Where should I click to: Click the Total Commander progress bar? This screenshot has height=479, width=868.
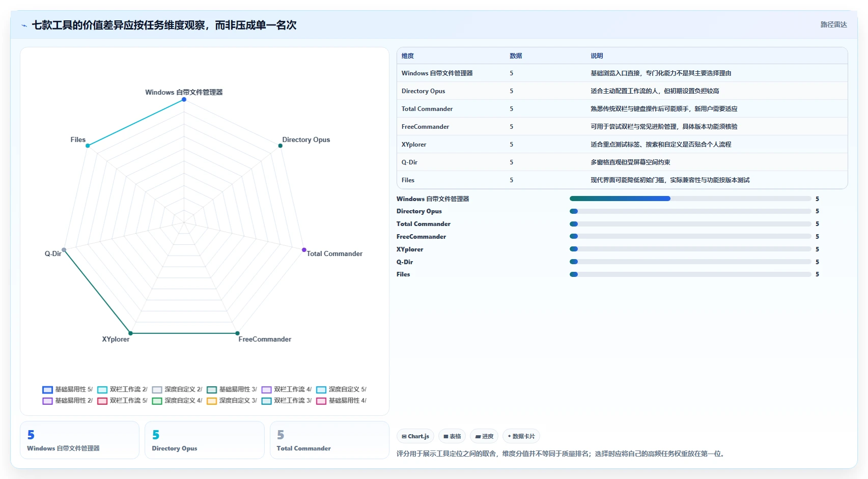(x=690, y=224)
